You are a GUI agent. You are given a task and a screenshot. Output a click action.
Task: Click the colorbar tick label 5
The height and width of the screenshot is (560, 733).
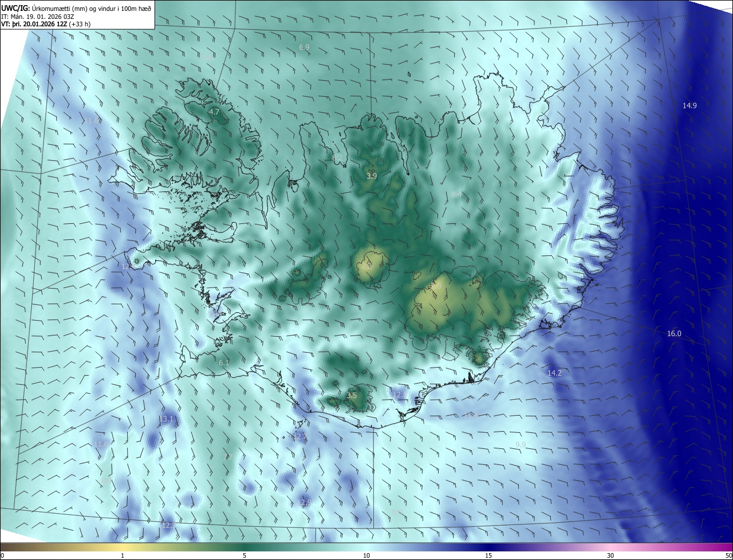(x=245, y=555)
